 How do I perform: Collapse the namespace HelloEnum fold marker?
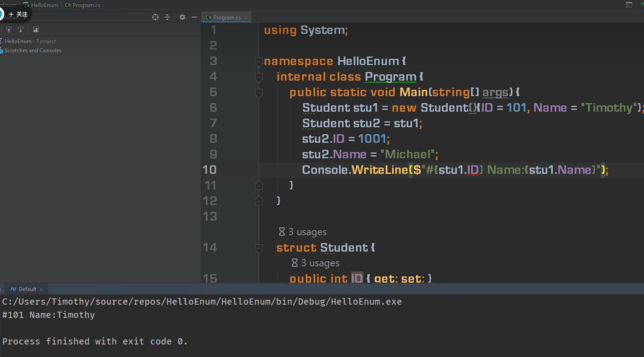[259, 62]
